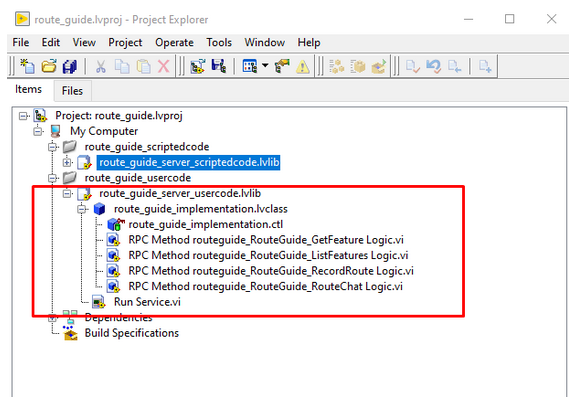Collapse route_guide_server_usercode.lvlib
Image resolution: width=569 pixels, height=401 pixels.
coord(67,193)
